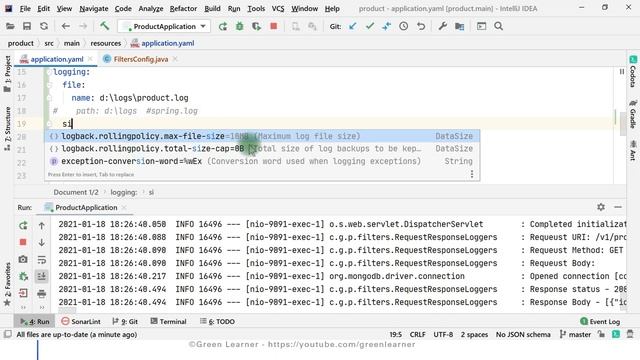Open the VCS menu
Image resolution: width=640 pixels, height=360 pixels.
(278, 9)
